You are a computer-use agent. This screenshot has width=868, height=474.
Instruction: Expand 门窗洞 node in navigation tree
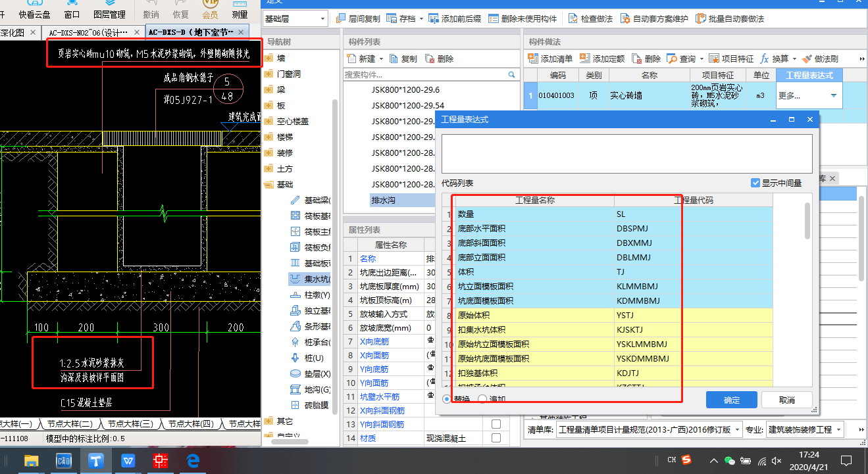pyautogui.click(x=268, y=74)
